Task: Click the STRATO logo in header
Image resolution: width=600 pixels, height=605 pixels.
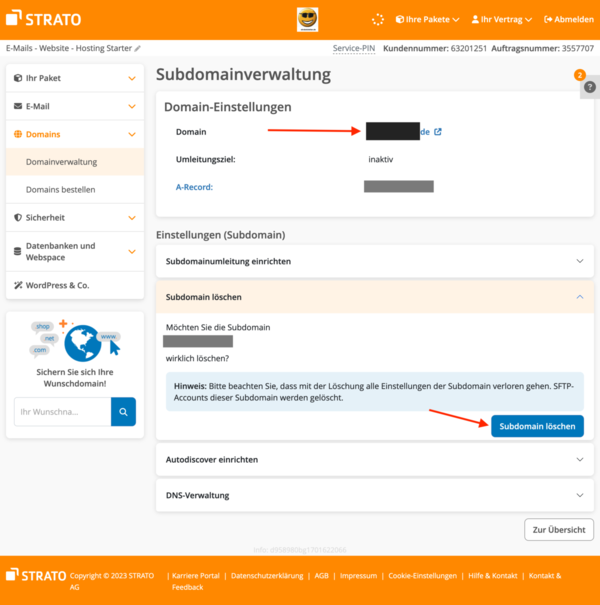Action: click(43, 19)
